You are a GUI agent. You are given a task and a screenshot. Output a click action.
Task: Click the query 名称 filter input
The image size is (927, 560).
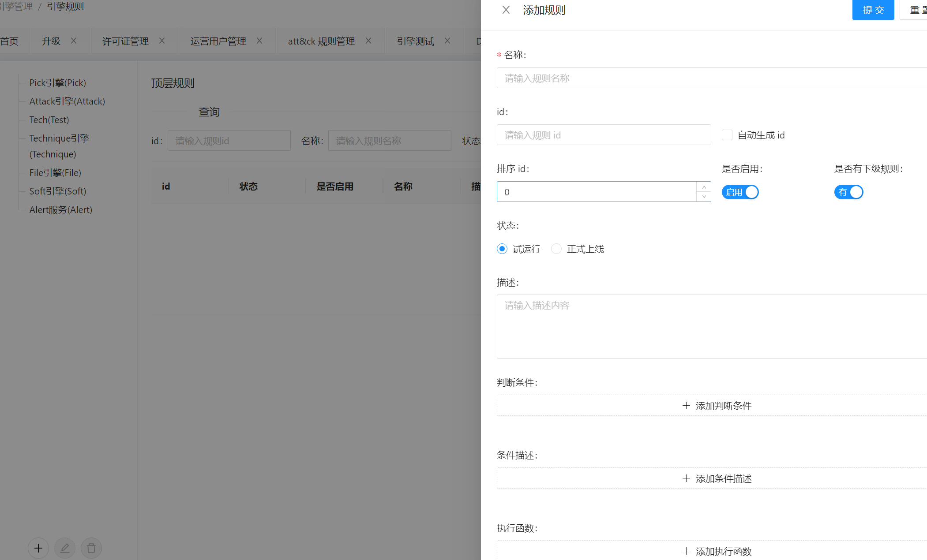click(390, 141)
